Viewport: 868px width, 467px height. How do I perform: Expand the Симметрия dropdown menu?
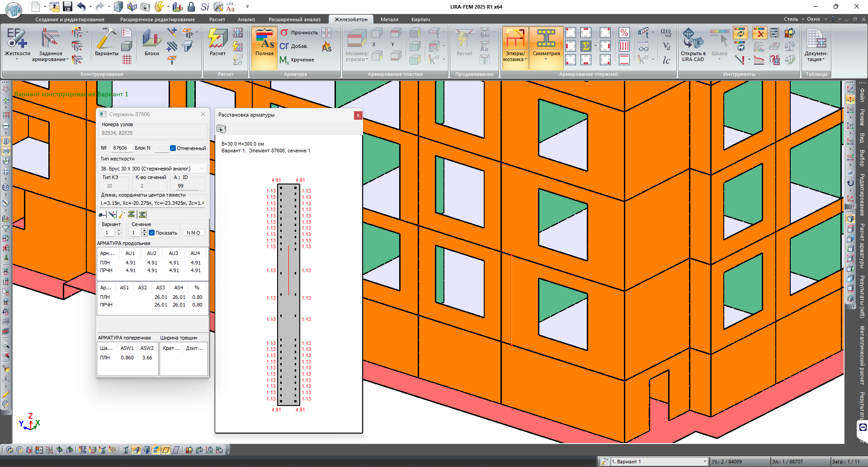pos(546,59)
